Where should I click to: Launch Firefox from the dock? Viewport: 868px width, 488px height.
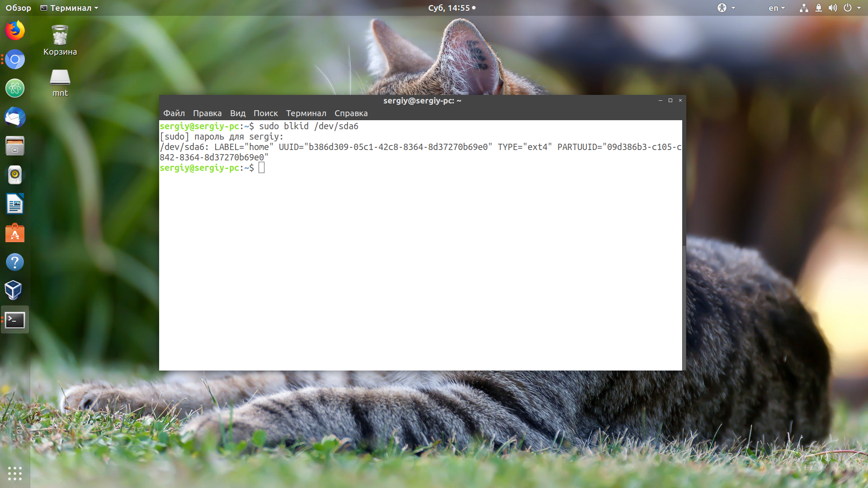click(15, 30)
